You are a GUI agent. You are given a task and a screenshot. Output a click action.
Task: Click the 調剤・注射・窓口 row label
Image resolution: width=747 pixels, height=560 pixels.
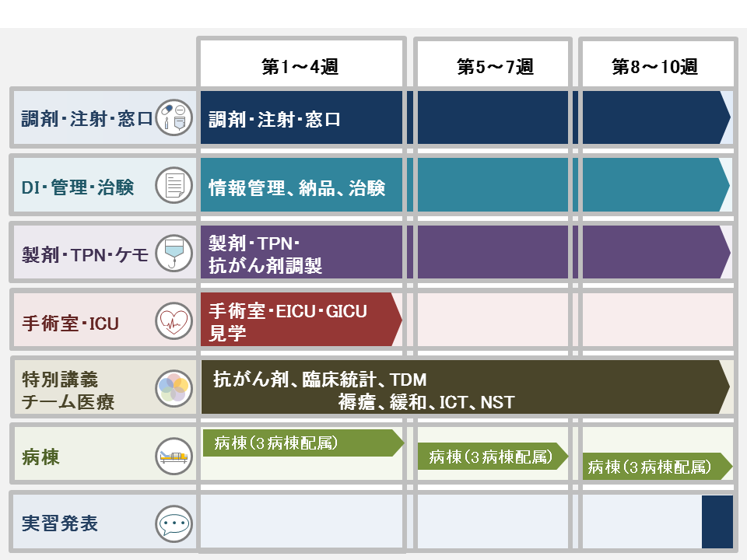click(86, 118)
